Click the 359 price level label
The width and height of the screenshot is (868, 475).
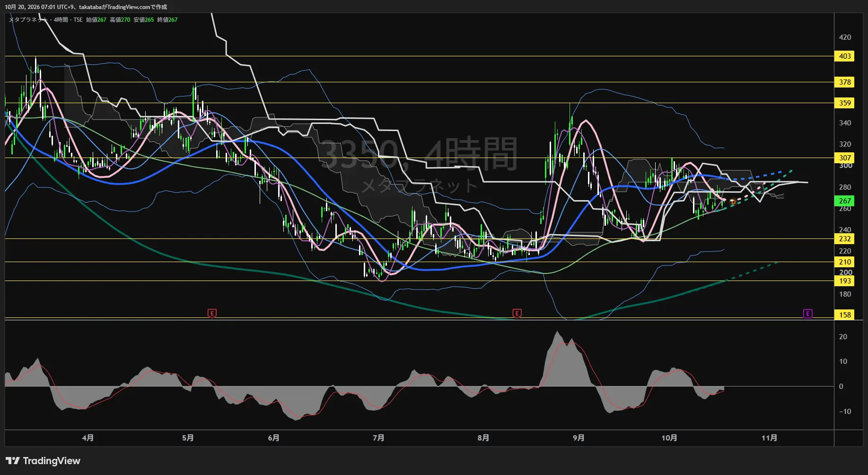(845, 103)
